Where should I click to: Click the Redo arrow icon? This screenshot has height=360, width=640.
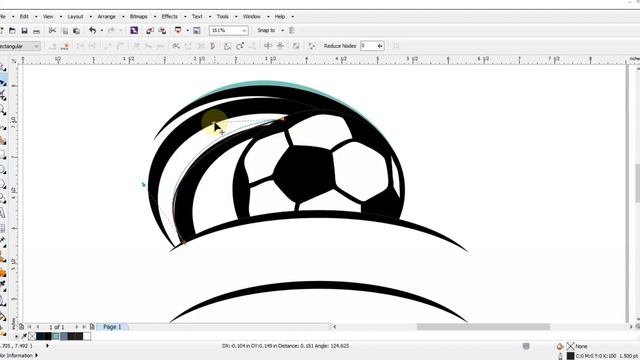pos(111,31)
